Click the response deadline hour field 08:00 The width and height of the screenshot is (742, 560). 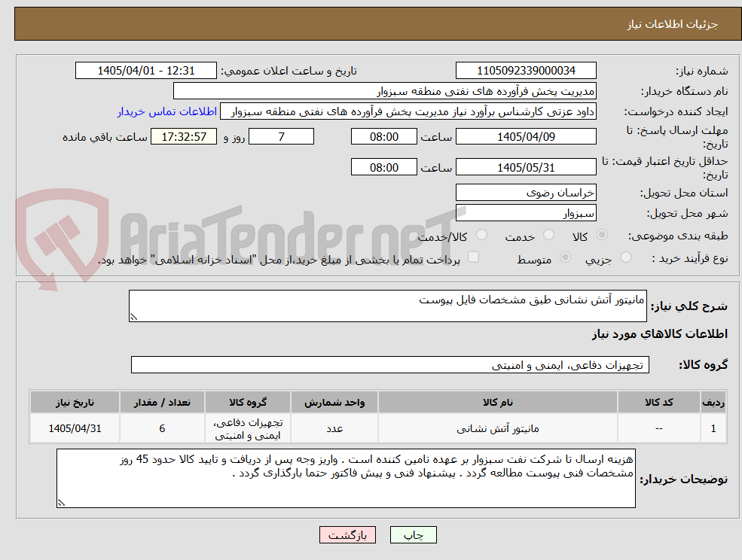click(383, 137)
